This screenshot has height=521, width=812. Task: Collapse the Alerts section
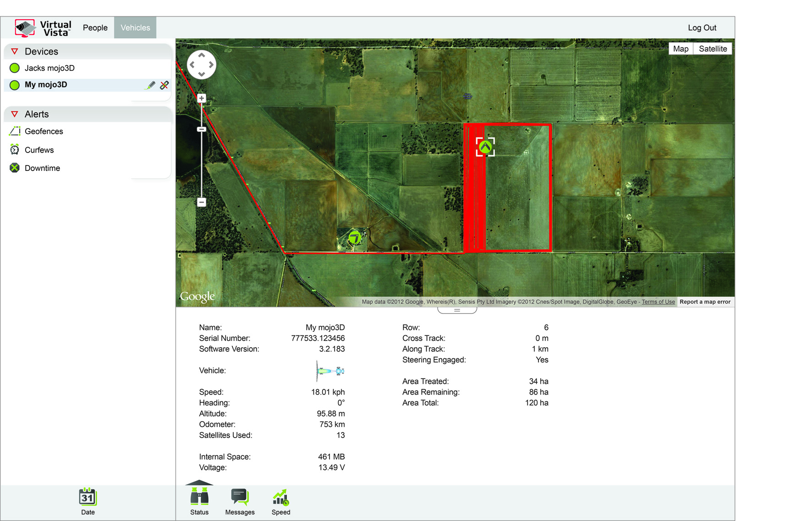pos(15,114)
